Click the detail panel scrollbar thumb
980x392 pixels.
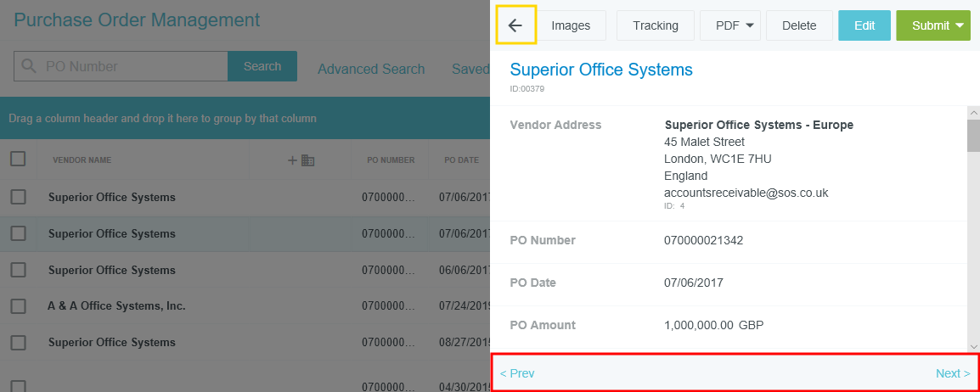[973, 134]
